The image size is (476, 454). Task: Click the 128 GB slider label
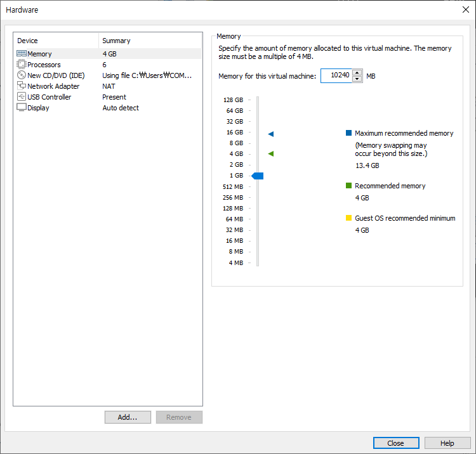[234, 100]
